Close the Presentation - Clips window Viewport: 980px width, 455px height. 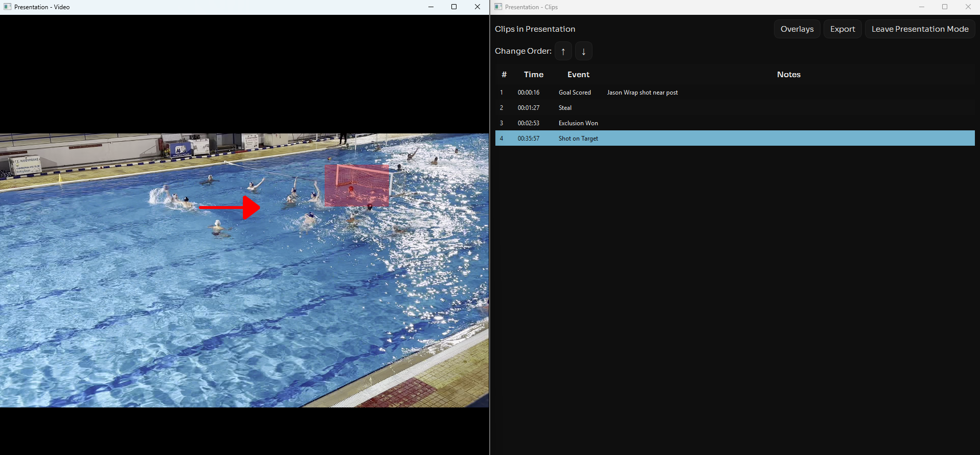point(968,7)
